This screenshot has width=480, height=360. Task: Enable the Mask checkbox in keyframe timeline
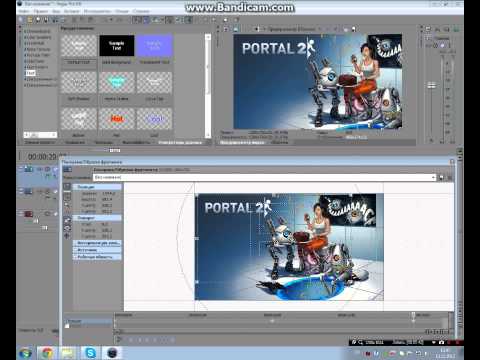point(67,326)
